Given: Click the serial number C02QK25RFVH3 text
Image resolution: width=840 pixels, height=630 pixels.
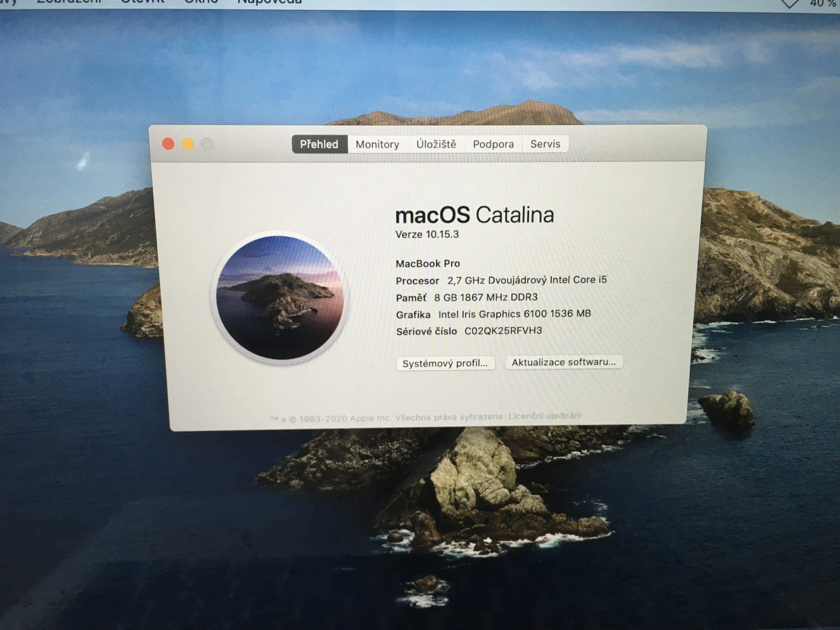Looking at the screenshot, I should coord(503,331).
